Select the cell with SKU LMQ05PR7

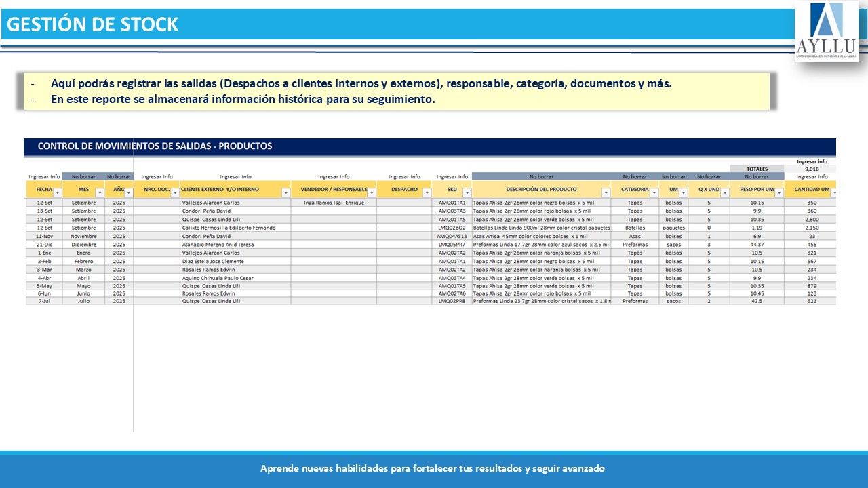452,245
